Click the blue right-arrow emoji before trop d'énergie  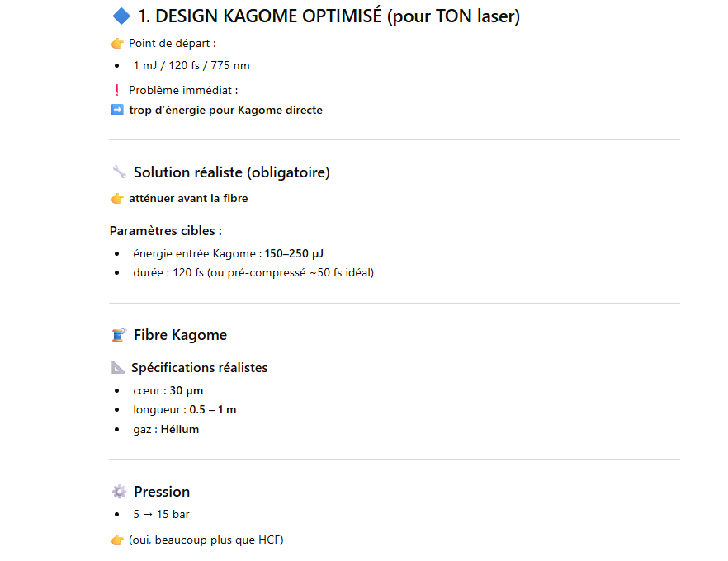point(117,110)
